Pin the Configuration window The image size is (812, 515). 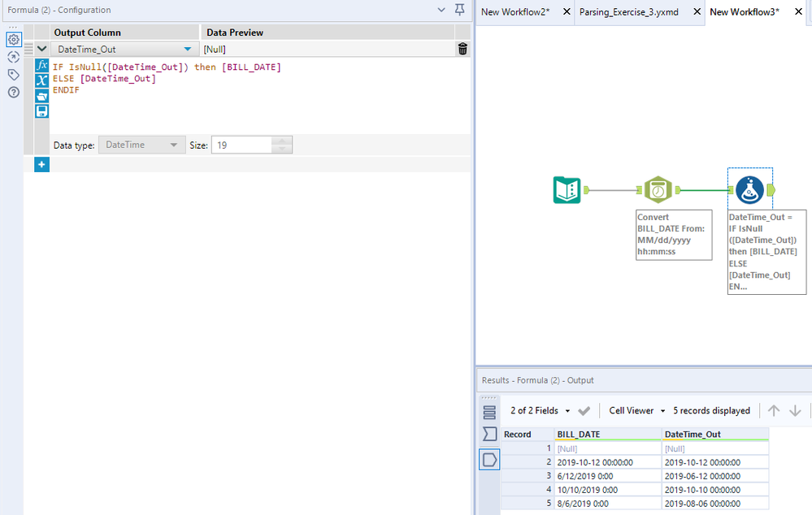point(459,9)
